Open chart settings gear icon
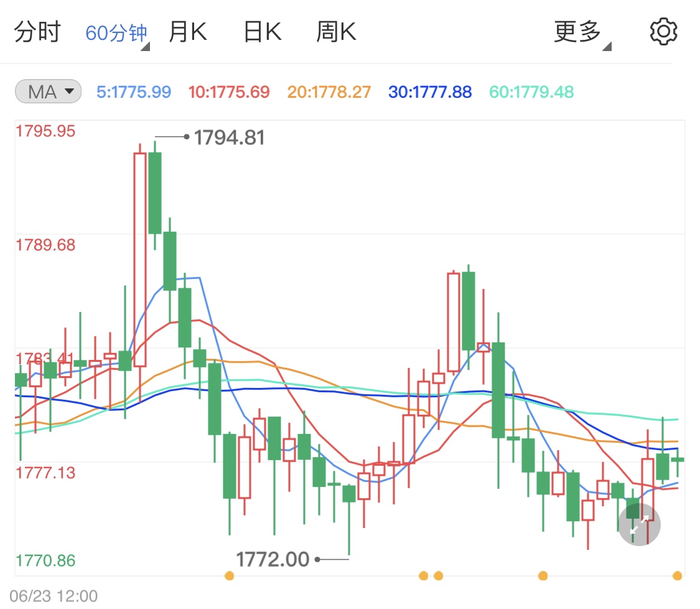The height and width of the screenshot is (609, 700). point(663,32)
